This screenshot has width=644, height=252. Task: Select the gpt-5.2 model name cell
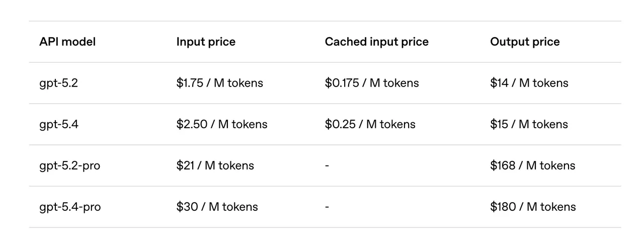coord(58,83)
